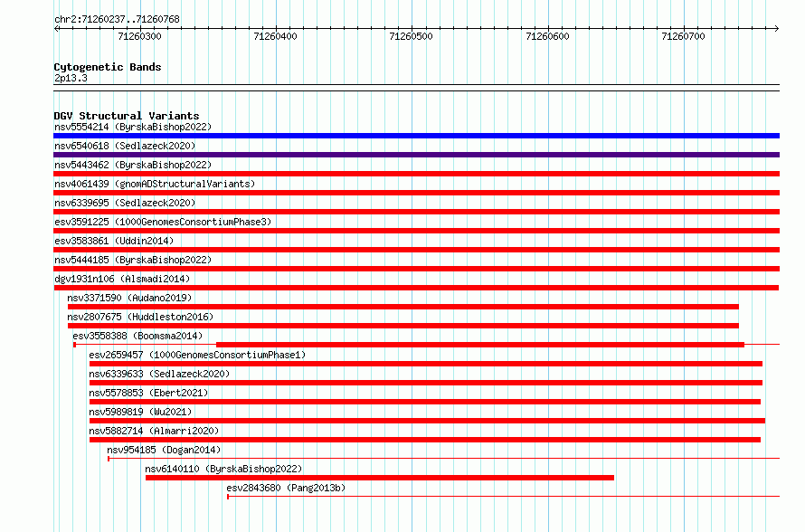The image size is (805, 532).
Task: Click the left arrow of the ruler
Action: (56, 28)
